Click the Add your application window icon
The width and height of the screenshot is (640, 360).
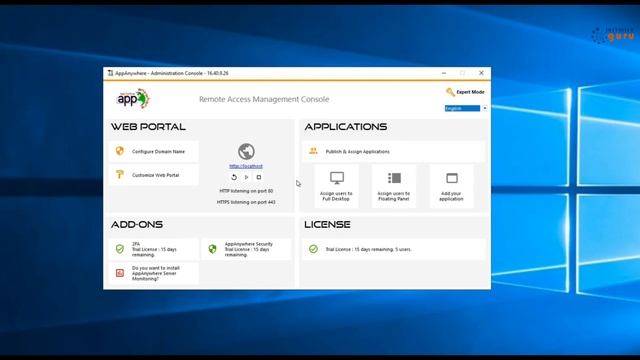452,178
